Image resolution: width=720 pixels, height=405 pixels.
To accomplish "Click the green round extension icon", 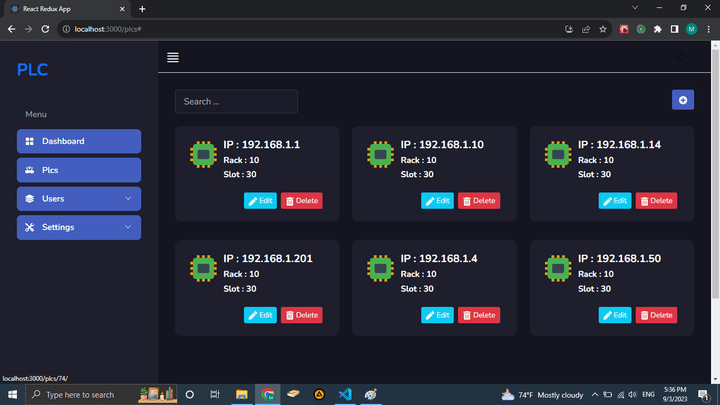I will (x=641, y=29).
